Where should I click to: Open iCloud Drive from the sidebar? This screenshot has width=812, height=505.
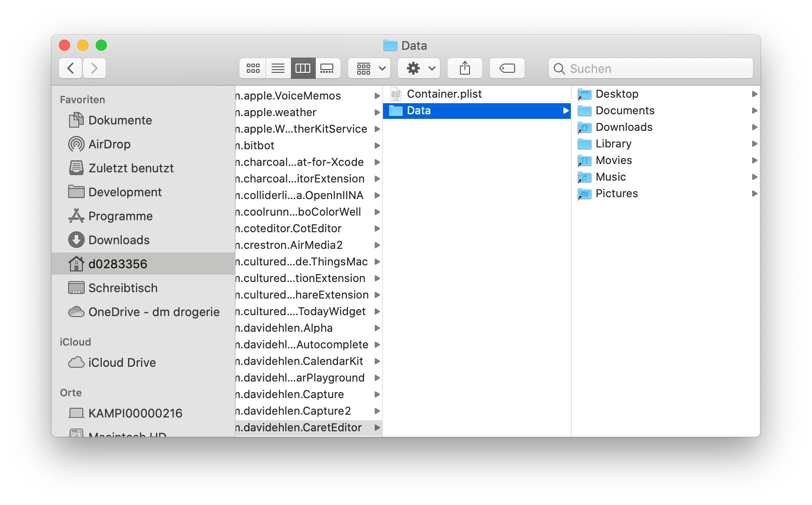pyautogui.click(x=122, y=362)
